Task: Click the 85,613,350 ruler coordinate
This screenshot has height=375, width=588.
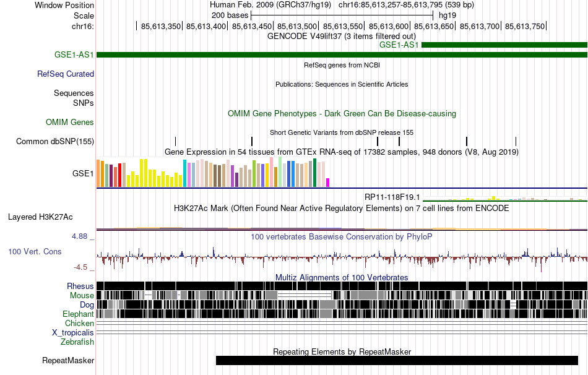Action: point(161,26)
